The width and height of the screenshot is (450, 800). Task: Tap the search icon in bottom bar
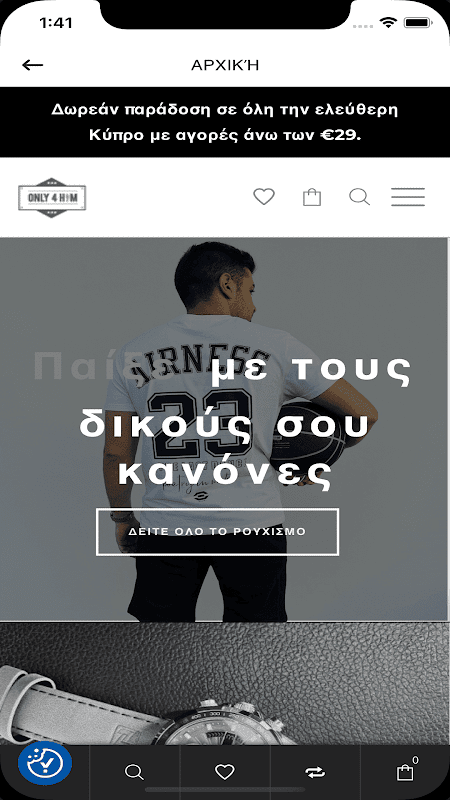click(134, 772)
